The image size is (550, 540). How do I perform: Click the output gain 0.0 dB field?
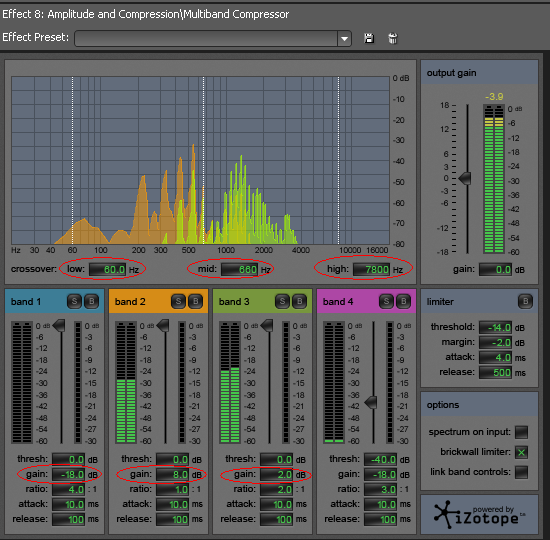496,269
